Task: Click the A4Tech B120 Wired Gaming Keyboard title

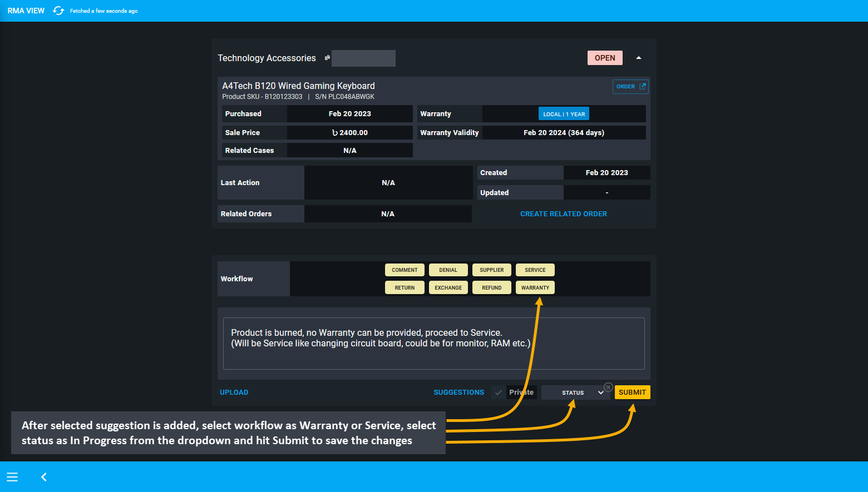Action: pos(298,86)
